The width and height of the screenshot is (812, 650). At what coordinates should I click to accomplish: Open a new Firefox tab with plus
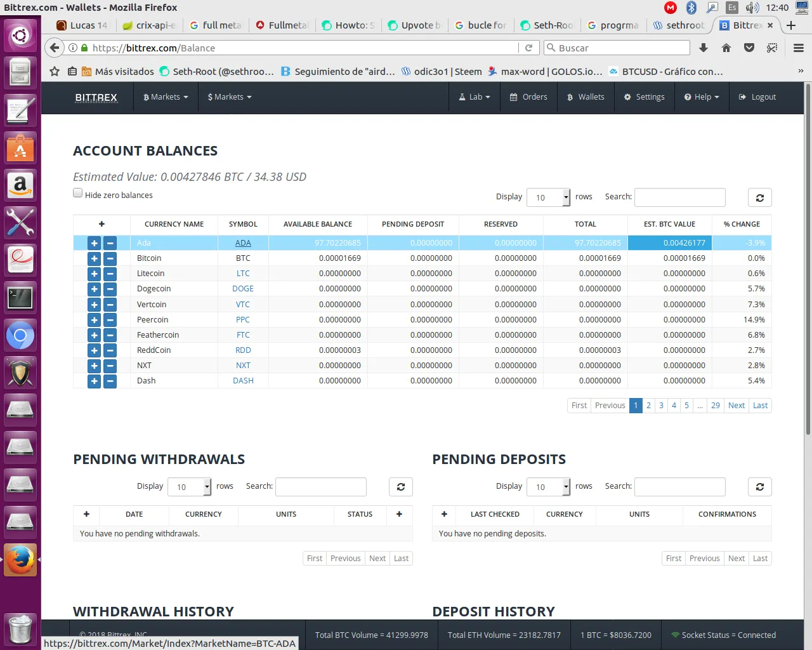[x=791, y=25]
